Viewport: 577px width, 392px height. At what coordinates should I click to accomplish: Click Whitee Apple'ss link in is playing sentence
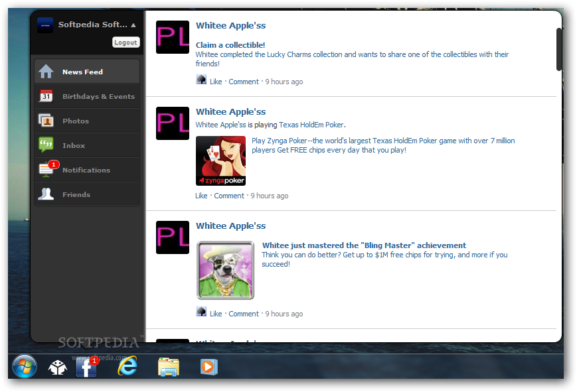click(x=220, y=125)
